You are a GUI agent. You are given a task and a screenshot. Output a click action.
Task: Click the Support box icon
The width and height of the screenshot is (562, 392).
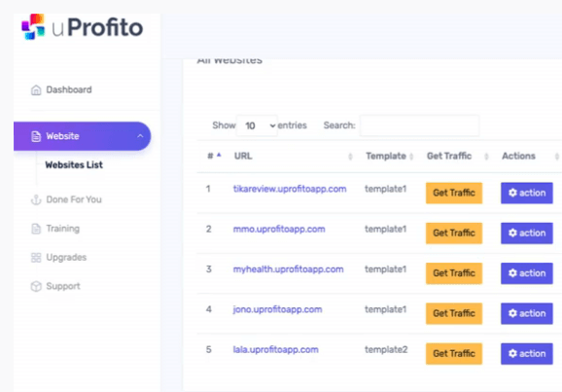pos(36,286)
